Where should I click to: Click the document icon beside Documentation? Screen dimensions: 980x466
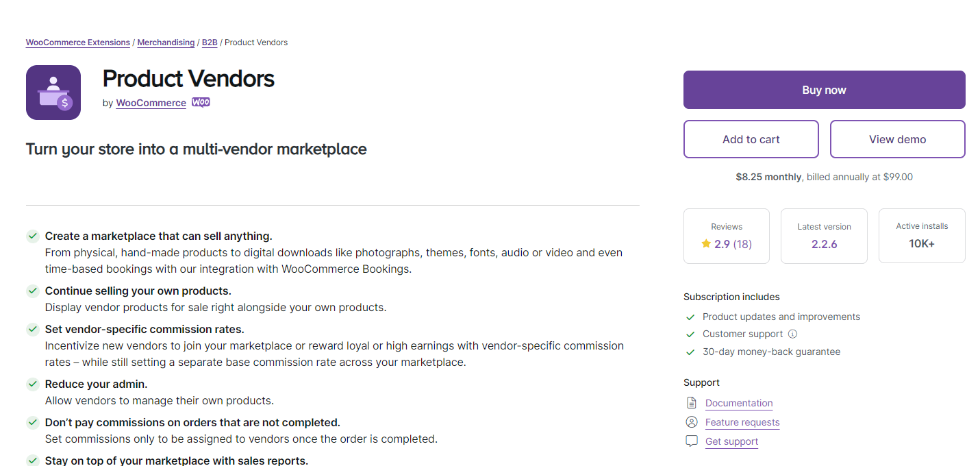coord(692,403)
